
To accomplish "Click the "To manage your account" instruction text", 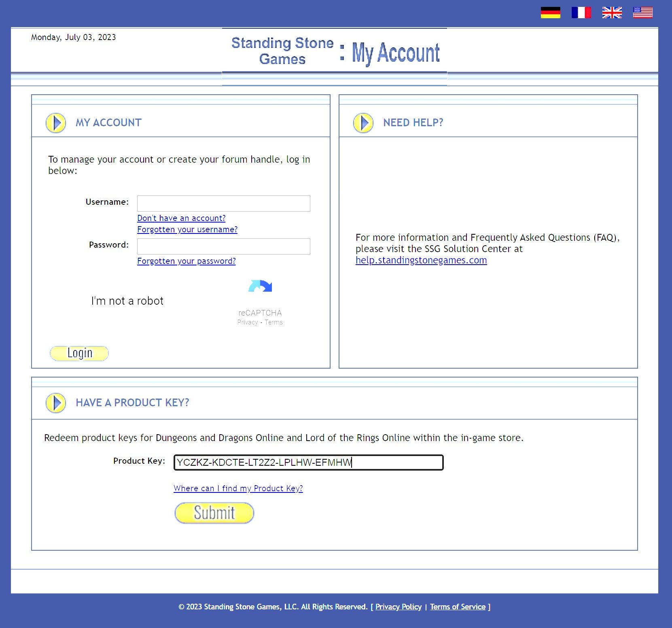I will click(x=179, y=165).
